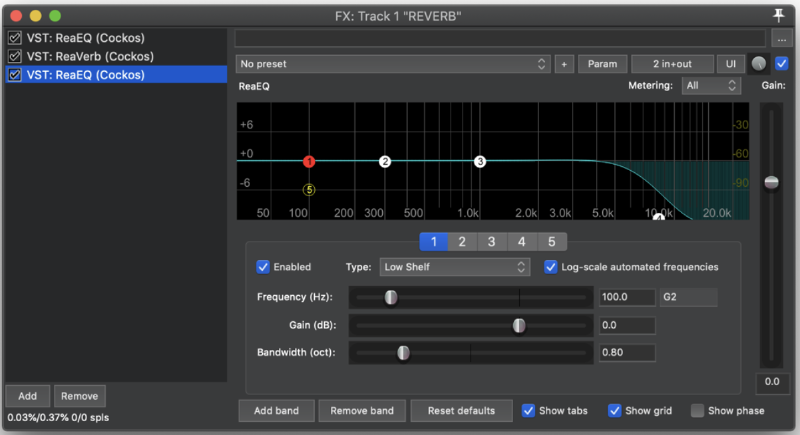Click the Remove band button
Viewport: 800px width, 435px height.
(362, 411)
